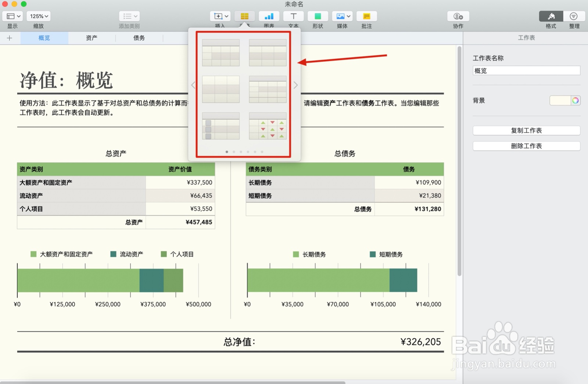Open the 图表 chart insertion tool
The image size is (588, 384).
269,16
